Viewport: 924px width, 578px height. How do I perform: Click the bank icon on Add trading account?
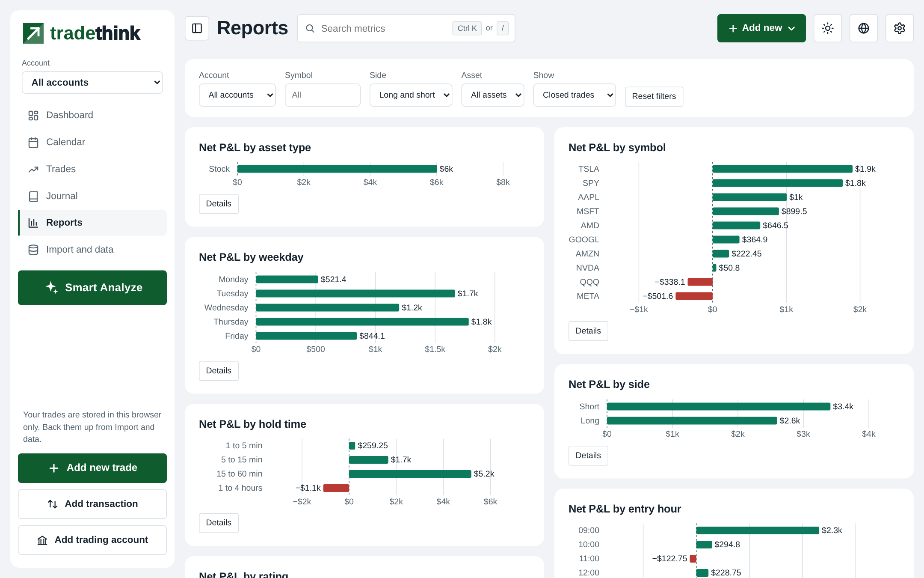coord(42,540)
